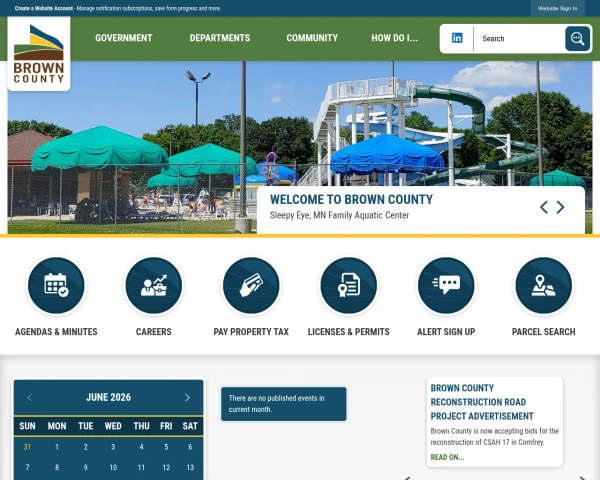
Task: Open the LinkedIn icon link
Action: point(457,38)
